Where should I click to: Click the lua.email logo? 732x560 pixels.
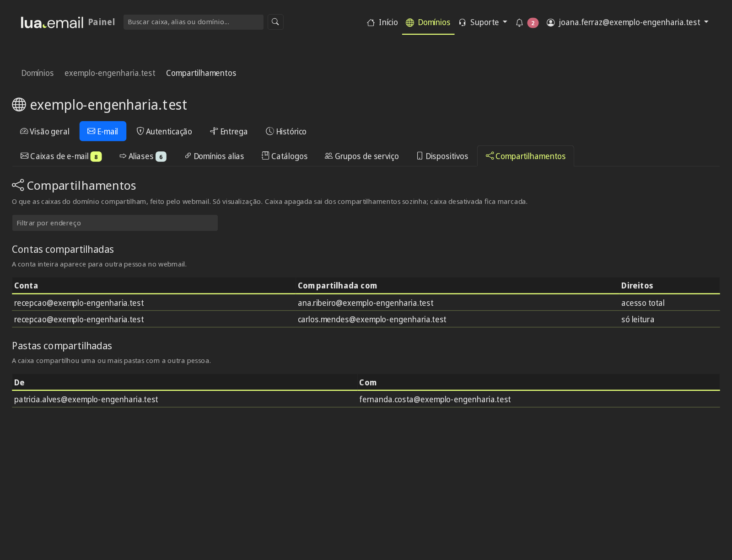[52, 22]
